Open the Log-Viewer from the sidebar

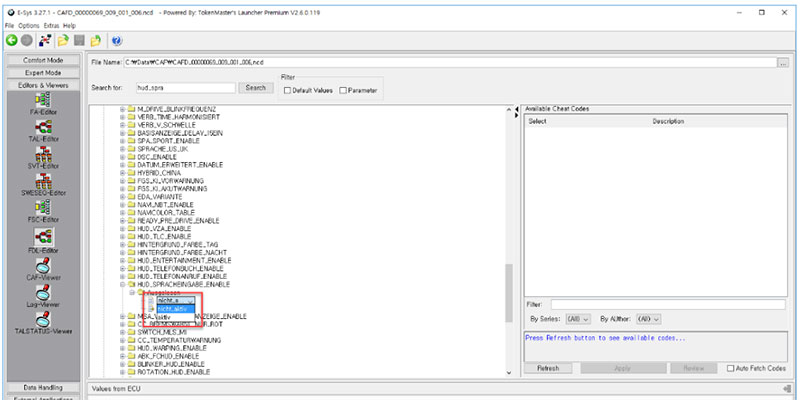[43, 296]
